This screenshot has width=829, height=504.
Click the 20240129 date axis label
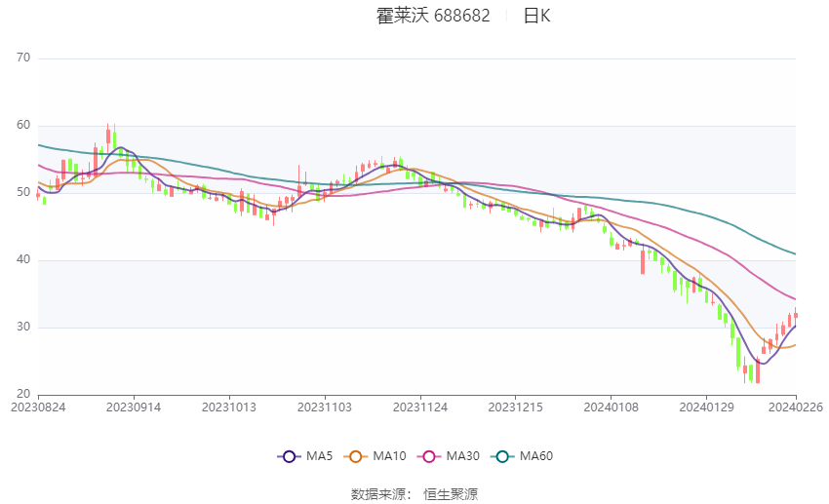click(x=706, y=407)
